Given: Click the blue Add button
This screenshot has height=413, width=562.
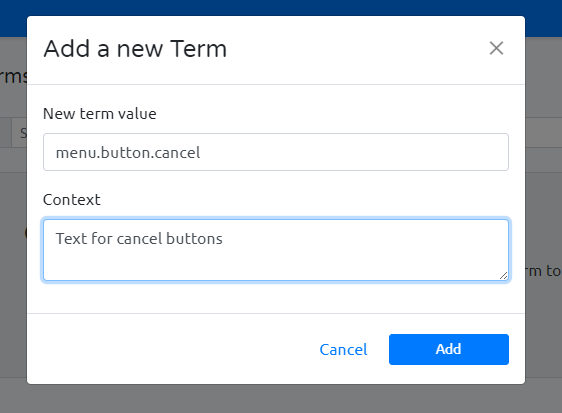Looking at the screenshot, I should (x=449, y=350).
